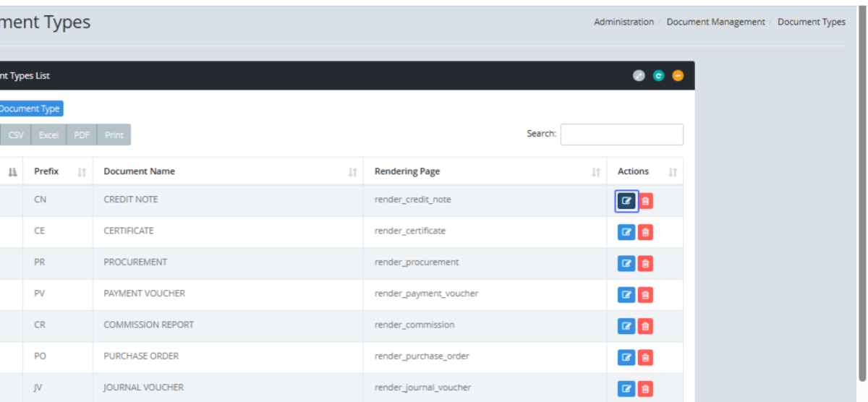Export the table as PDF

(82, 135)
